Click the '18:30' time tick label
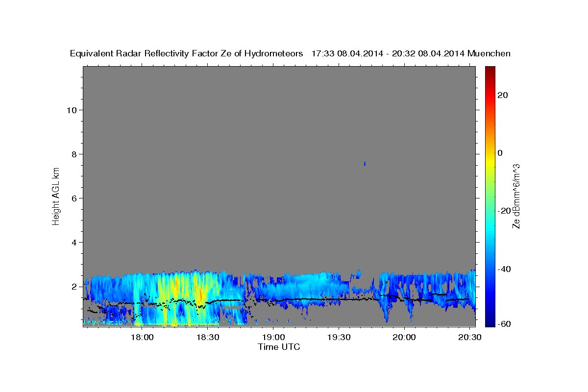 click(x=208, y=338)
